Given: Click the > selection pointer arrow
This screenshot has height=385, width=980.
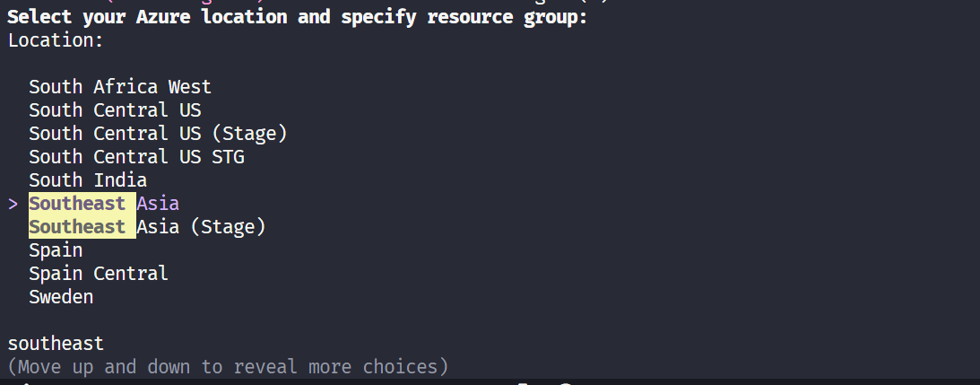Looking at the screenshot, I should [13, 204].
